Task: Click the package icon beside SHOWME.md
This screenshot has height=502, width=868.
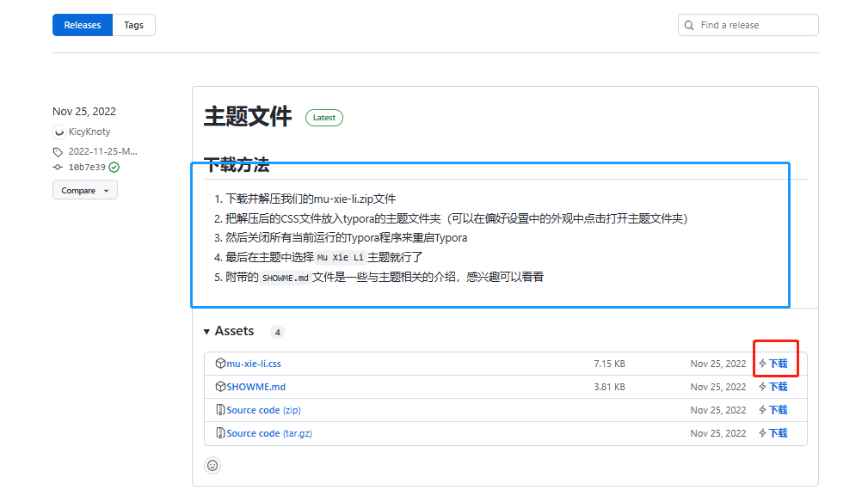Action: point(220,387)
